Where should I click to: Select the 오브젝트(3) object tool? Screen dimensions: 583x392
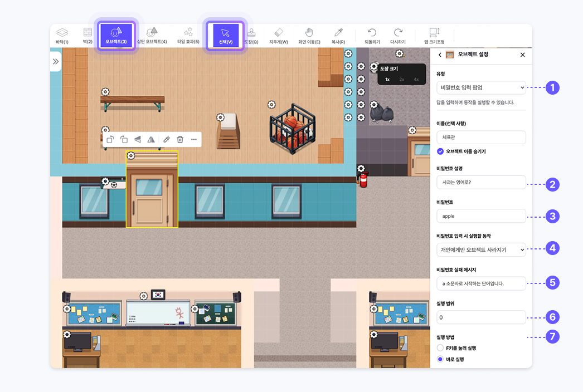pyautogui.click(x=116, y=36)
